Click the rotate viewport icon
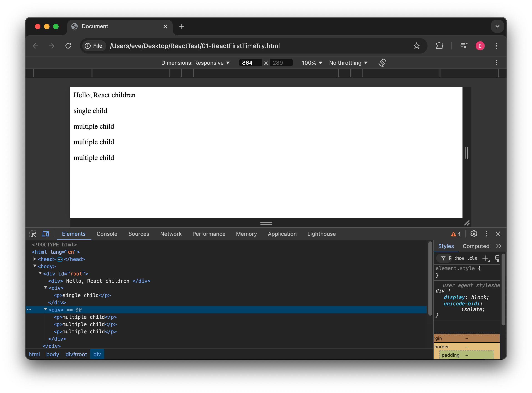This screenshot has width=532, height=393. point(382,63)
